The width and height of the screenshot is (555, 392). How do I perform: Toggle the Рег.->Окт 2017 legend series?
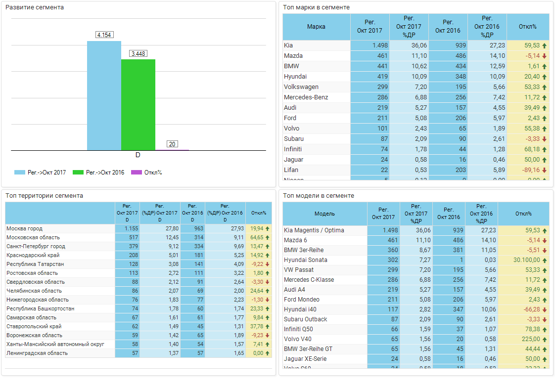(40, 173)
